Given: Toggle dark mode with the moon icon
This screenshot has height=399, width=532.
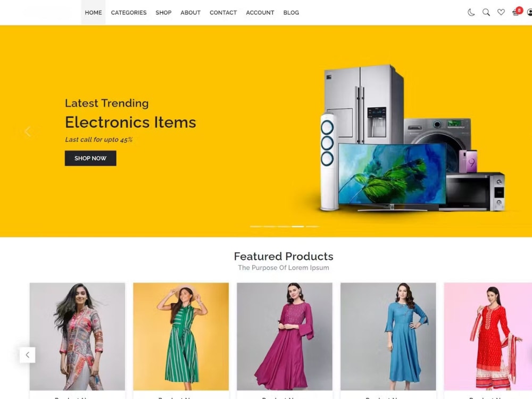Looking at the screenshot, I should point(471,13).
